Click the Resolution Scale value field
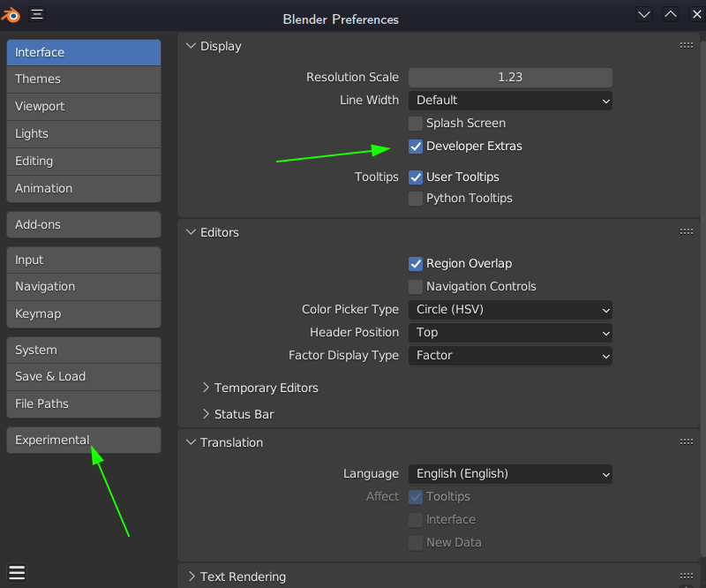The width and height of the screenshot is (706, 588). (x=510, y=78)
